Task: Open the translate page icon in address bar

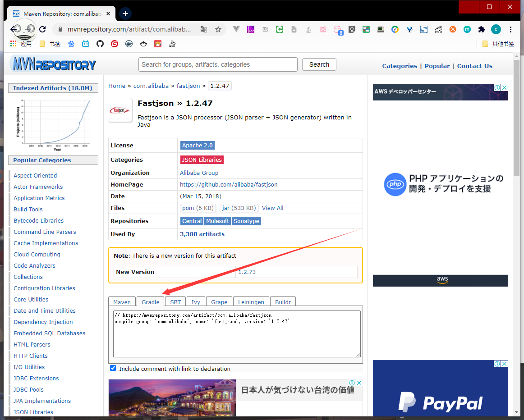Action: [x=204, y=29]
